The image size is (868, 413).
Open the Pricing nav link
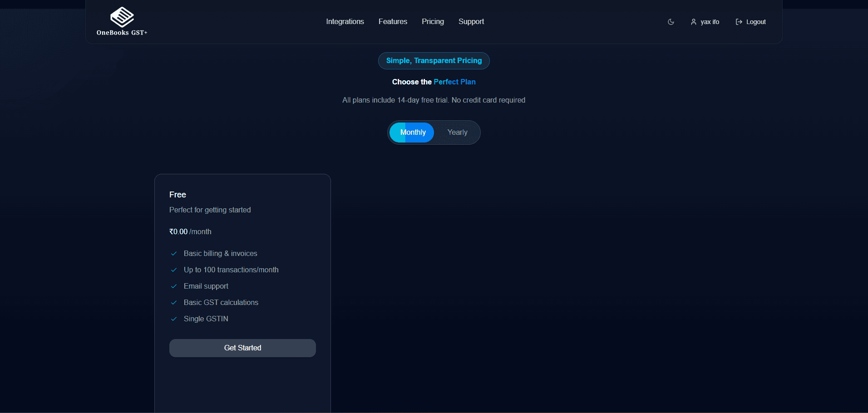coord(433,22)
